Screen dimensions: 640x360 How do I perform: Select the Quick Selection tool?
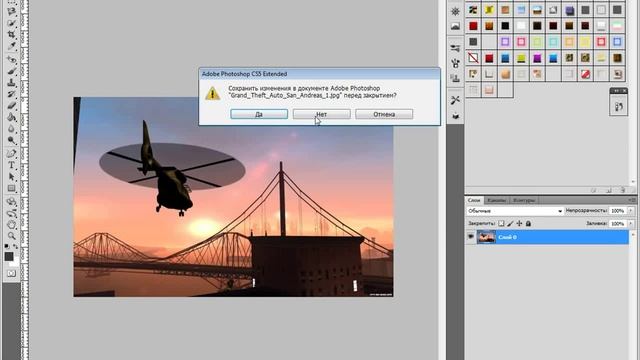tap(11, 23)
